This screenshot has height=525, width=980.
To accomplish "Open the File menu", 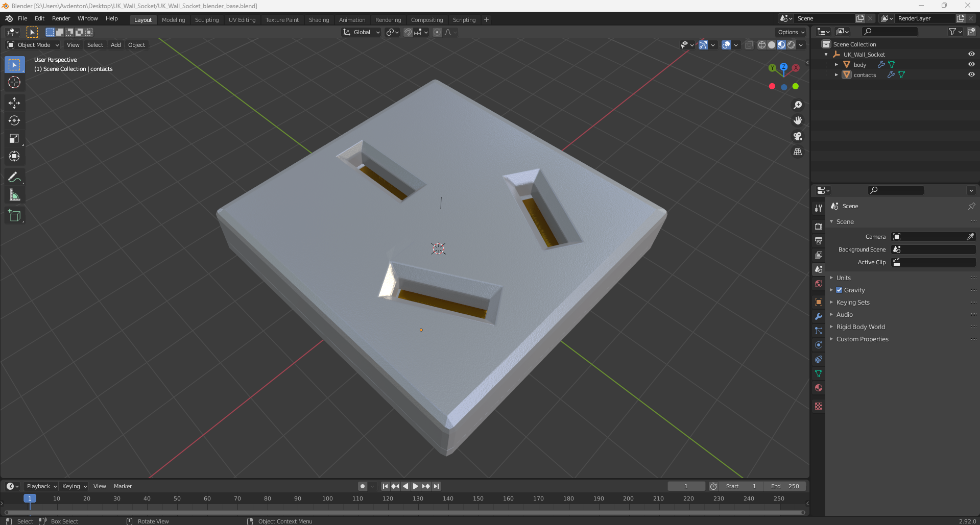I will tap(22, 18).
